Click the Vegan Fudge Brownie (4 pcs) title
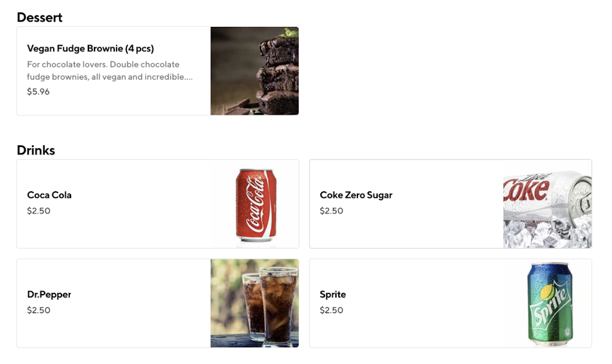The width and height of the screenshot is (612, 364). pyautogui.click(x=90, y=48)
